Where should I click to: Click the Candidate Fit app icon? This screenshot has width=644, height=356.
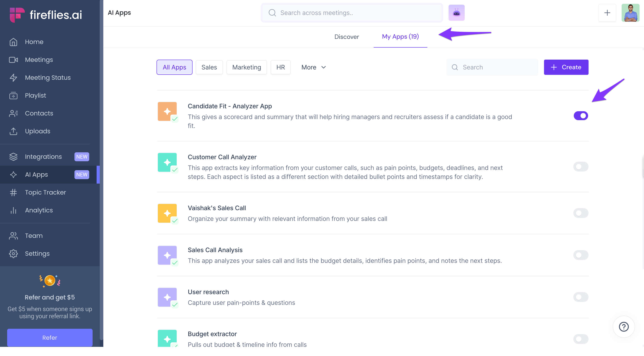point(167,111)
